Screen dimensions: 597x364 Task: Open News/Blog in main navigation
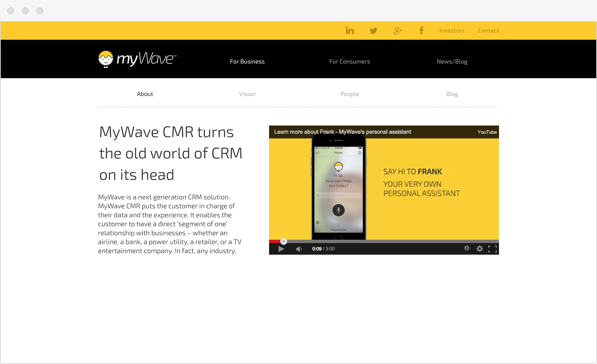point(452,61)
